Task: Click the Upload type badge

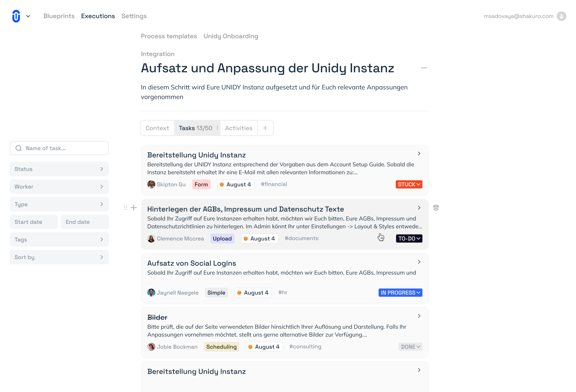Action: click(222, 238)
